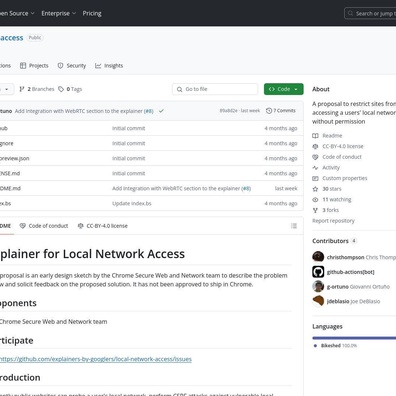Click the branch icon beside 2 Branches

pos(22,89)
